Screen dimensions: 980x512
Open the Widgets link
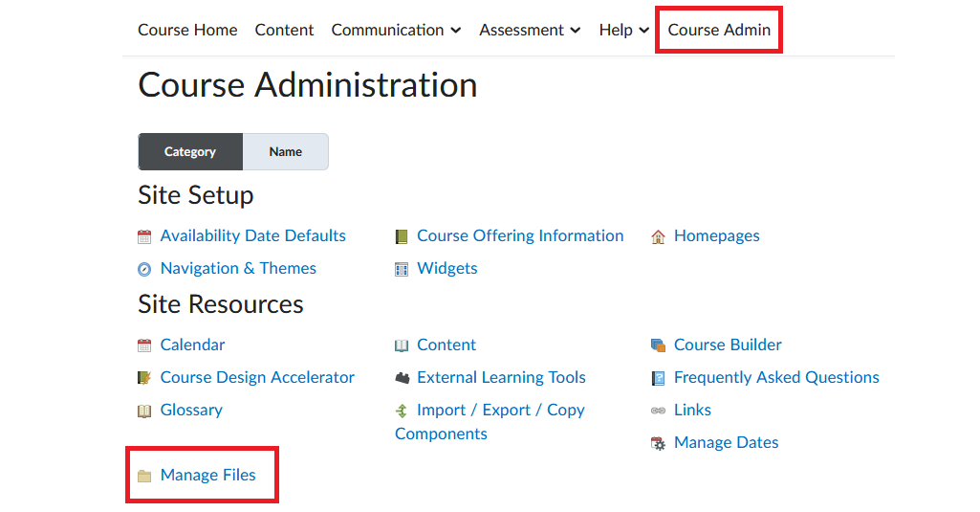click(447, 268)
